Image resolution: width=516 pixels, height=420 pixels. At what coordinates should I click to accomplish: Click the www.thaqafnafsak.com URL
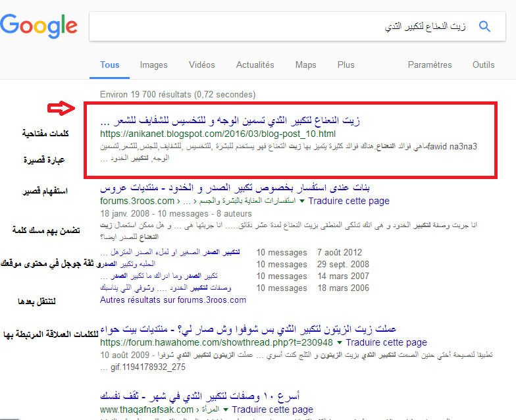[x=146, y=409]
